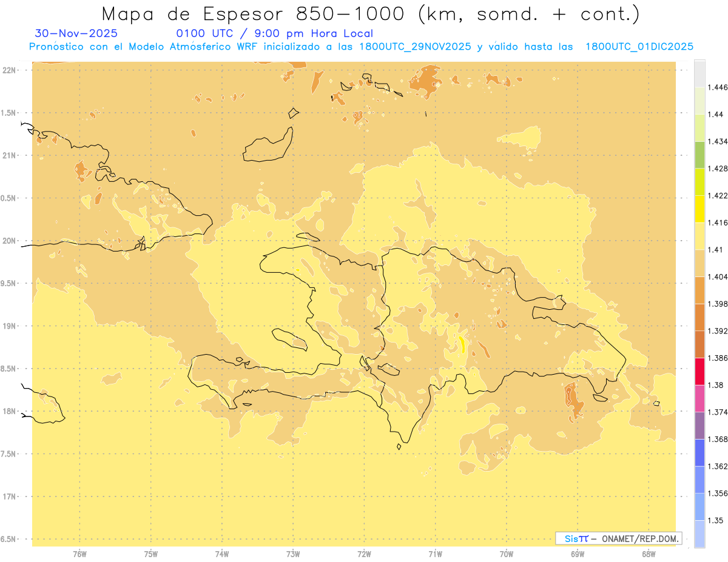
Task: Click the clipped '1.5N' latitude label
Action: coord(9,113)
